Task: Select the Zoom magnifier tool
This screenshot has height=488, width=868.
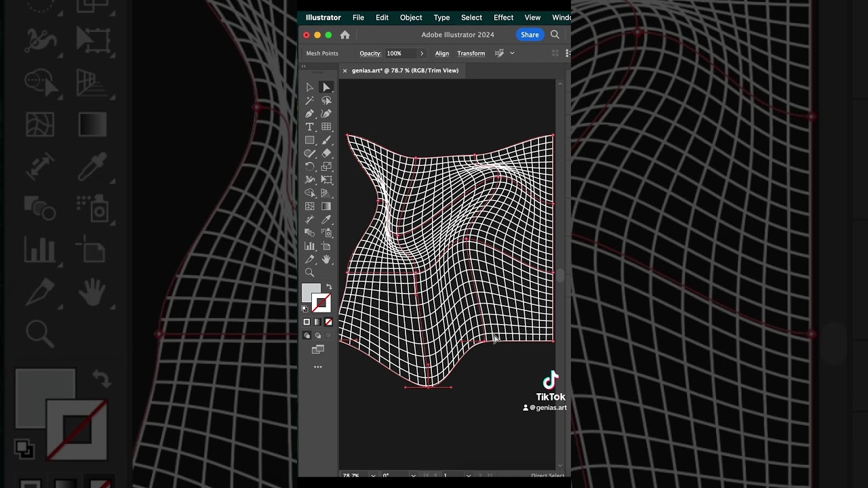Action: 310,272
